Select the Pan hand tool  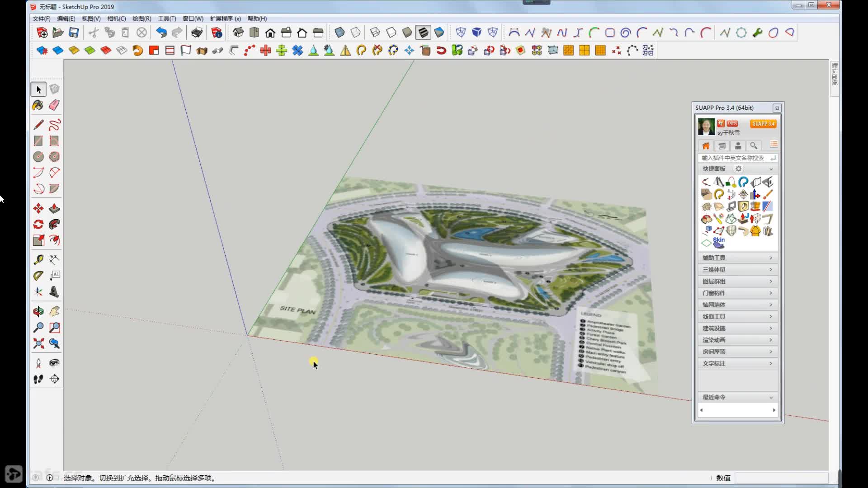tap(54, 311)
